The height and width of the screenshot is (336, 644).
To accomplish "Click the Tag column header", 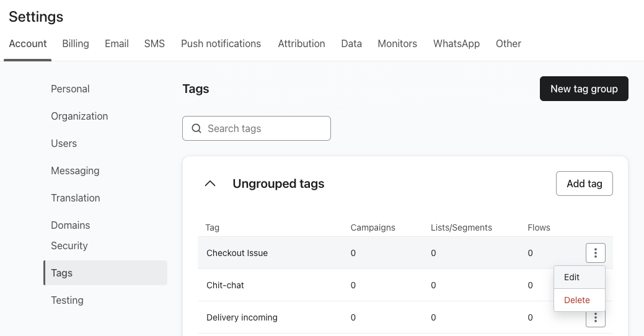I will pyautogui.click(x=213, y=228).
